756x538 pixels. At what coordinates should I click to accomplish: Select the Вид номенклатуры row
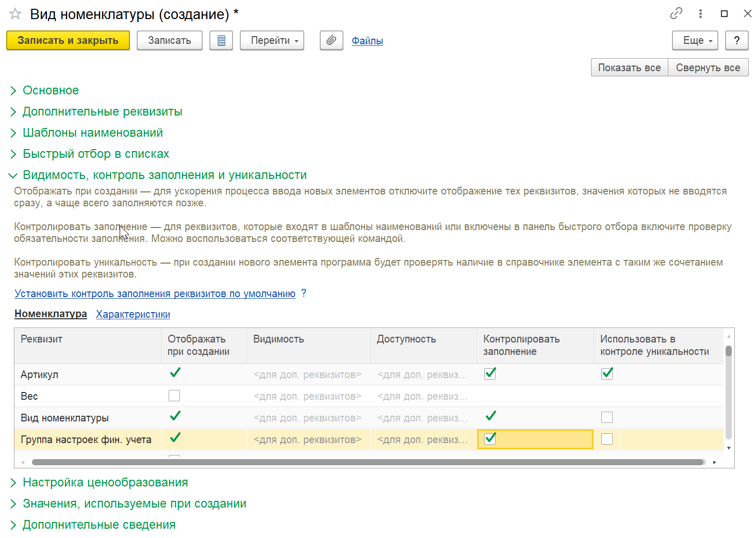click(x=369, y=418)
